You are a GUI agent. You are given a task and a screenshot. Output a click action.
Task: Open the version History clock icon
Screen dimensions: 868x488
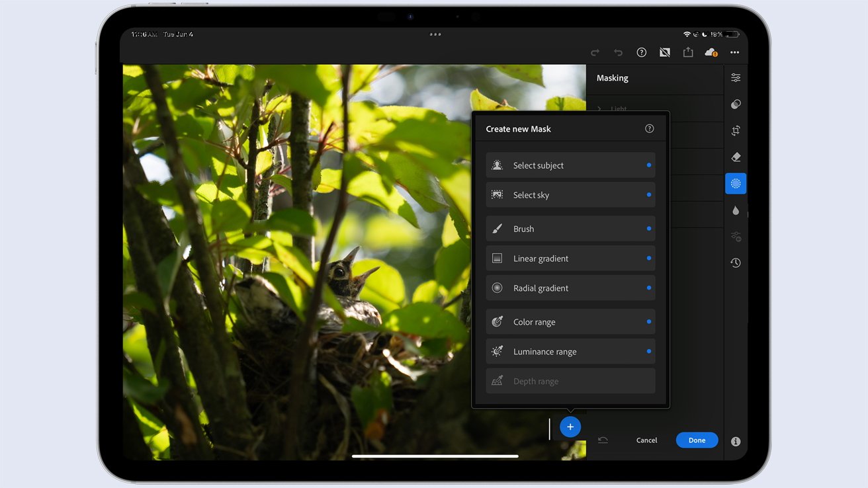tap(735, 263)
